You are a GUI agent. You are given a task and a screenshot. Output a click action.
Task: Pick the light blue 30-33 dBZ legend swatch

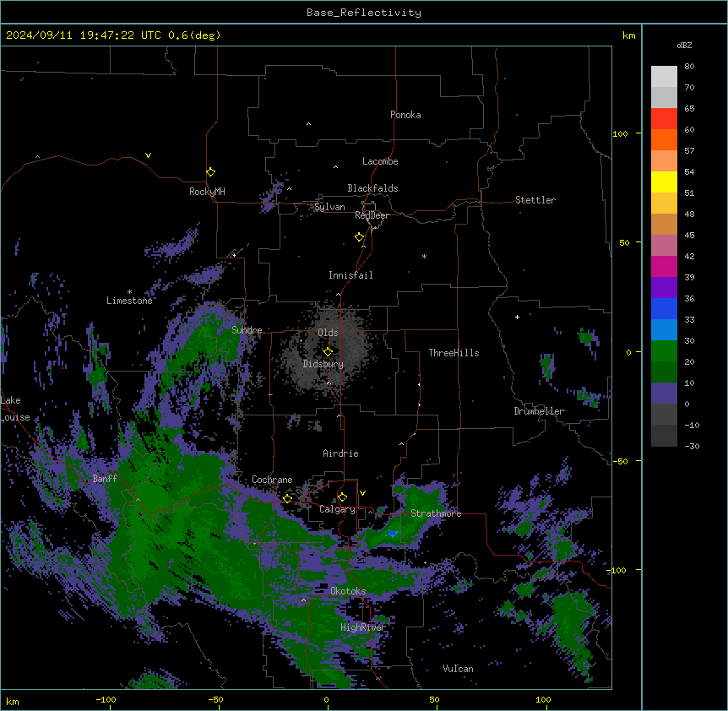[664, 330]
